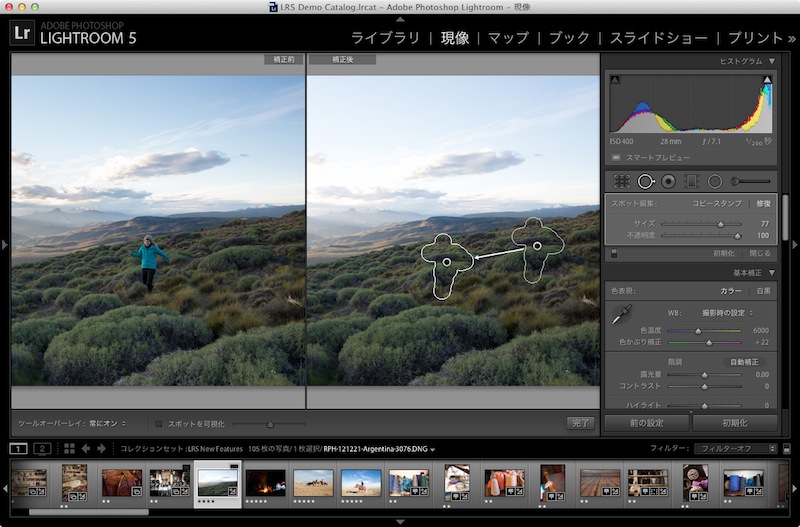
Task: Select the Radial Filter tool
Action: pos(714,181)
